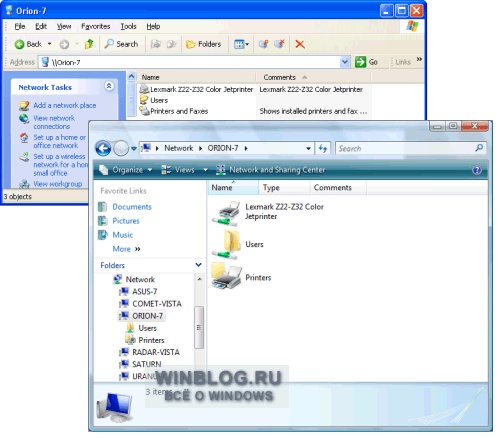Open the Organize dropdown menu
This screenshot has height=438, width=500.
click(126, 170)
